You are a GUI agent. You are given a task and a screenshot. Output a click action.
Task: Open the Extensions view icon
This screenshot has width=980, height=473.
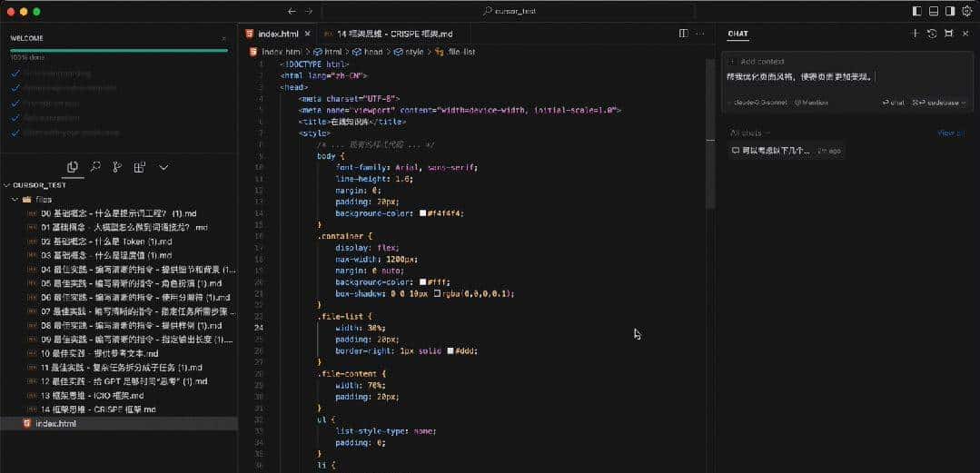(140, 167)
